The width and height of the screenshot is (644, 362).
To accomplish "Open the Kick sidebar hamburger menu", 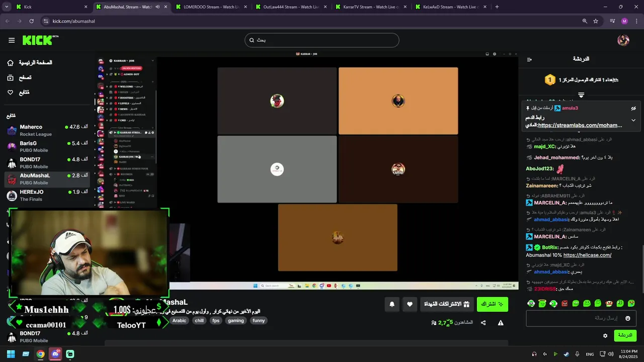I will click(11, 40).
